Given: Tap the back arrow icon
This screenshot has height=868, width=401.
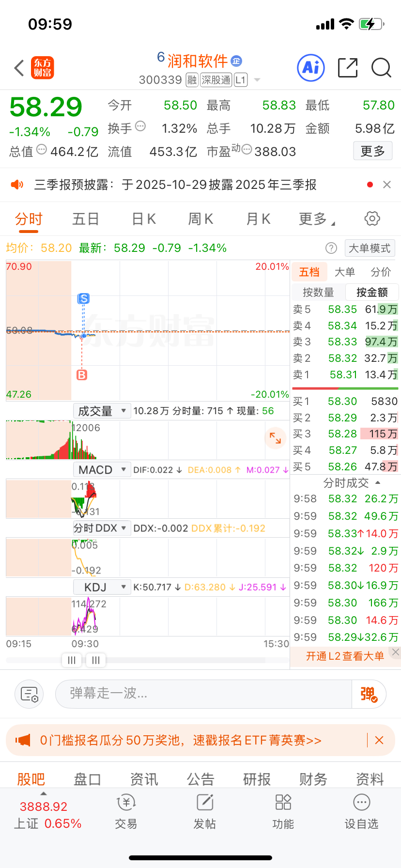Looking at the screenshot, I should (x=19, y=68).
